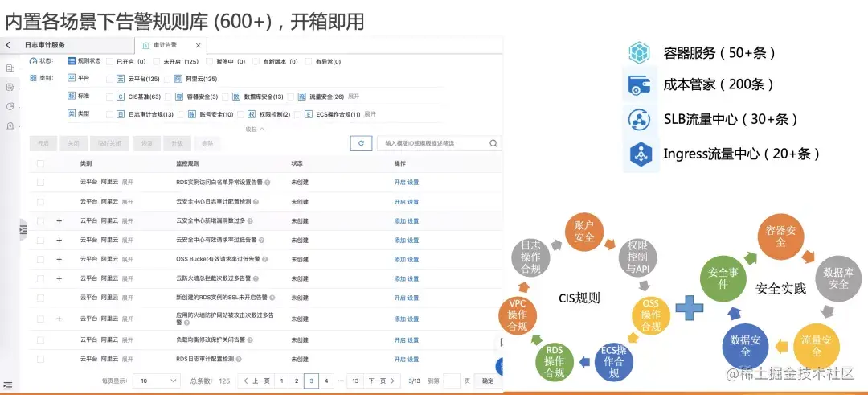Check the 暂停中 (0) status filter
The image size is (868, 395).
(x=209, y=61)
